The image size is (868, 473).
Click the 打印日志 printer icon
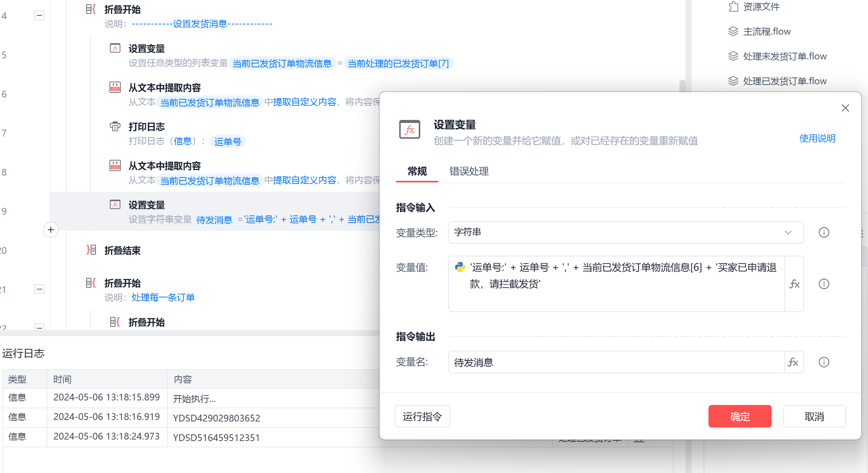(115, 126)
